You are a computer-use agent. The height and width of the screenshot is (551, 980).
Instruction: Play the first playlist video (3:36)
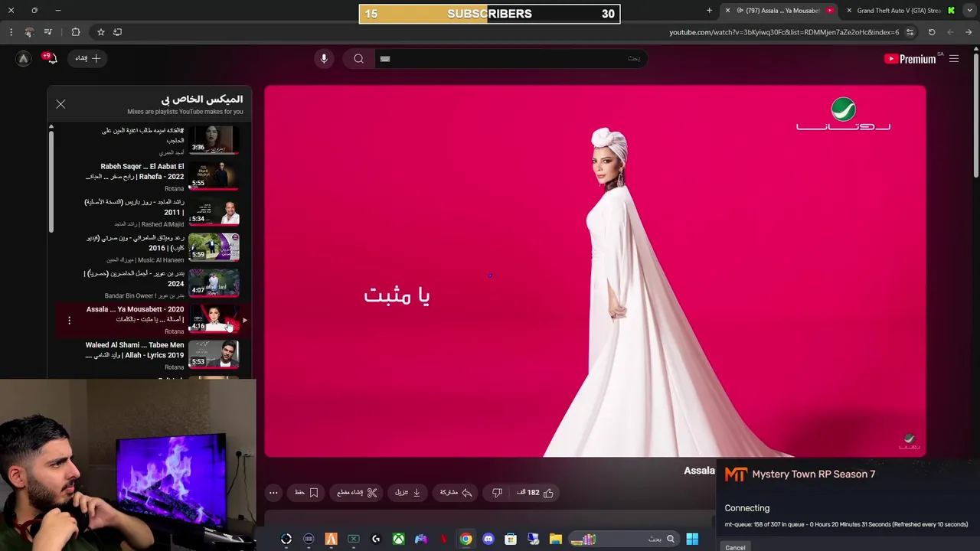click(x=214, y=141)
